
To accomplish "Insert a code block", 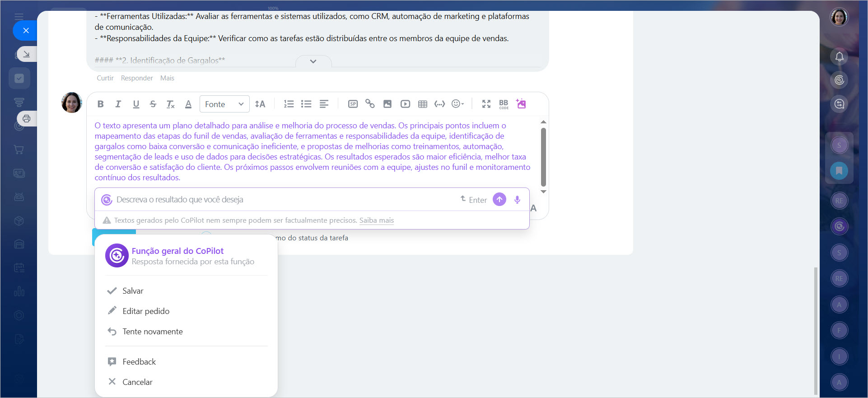I will click(439, 104).
